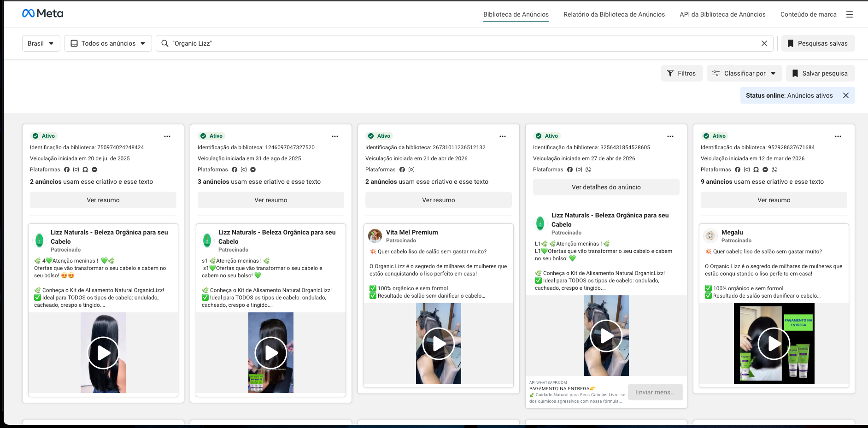Open options menu for ad 750974024248424
Image resolution: width=868 pixels, height=428 pixels.
pyautogui.click(x=167, y=136)
